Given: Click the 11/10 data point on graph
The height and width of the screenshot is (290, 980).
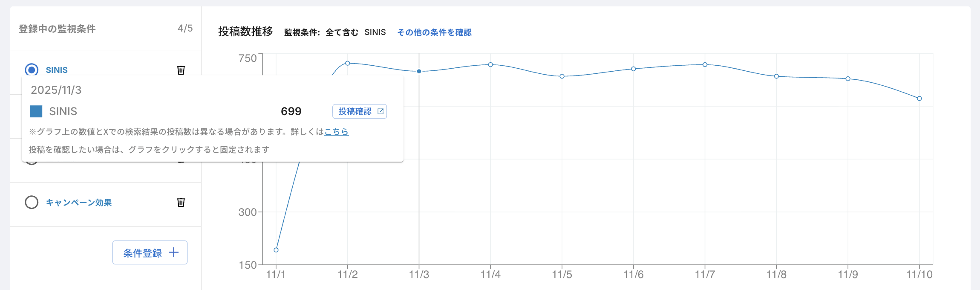Looking at the screenshot, I should pyautogui.click(x=919, y=99).
